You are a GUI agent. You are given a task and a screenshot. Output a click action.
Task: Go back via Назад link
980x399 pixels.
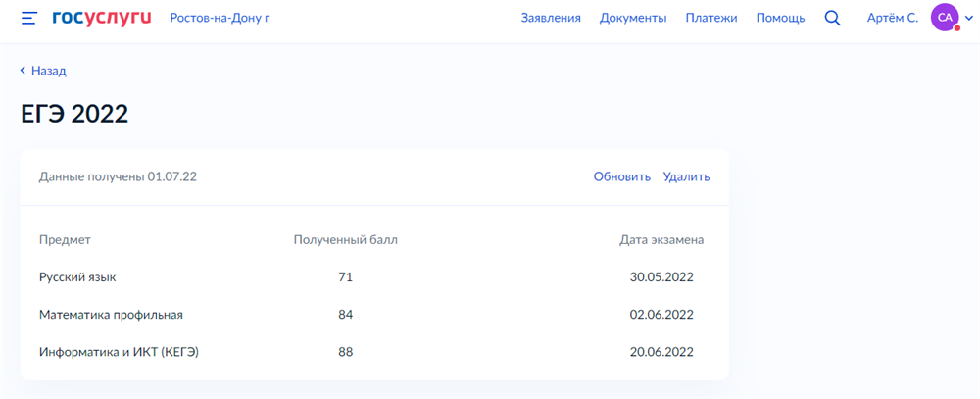[43, 71]
